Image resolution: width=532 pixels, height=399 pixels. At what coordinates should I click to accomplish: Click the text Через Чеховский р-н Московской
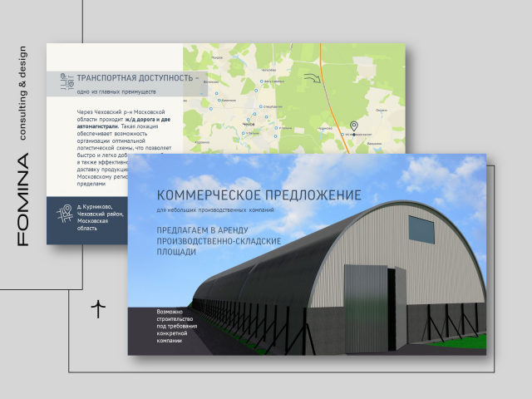point(121,112)
